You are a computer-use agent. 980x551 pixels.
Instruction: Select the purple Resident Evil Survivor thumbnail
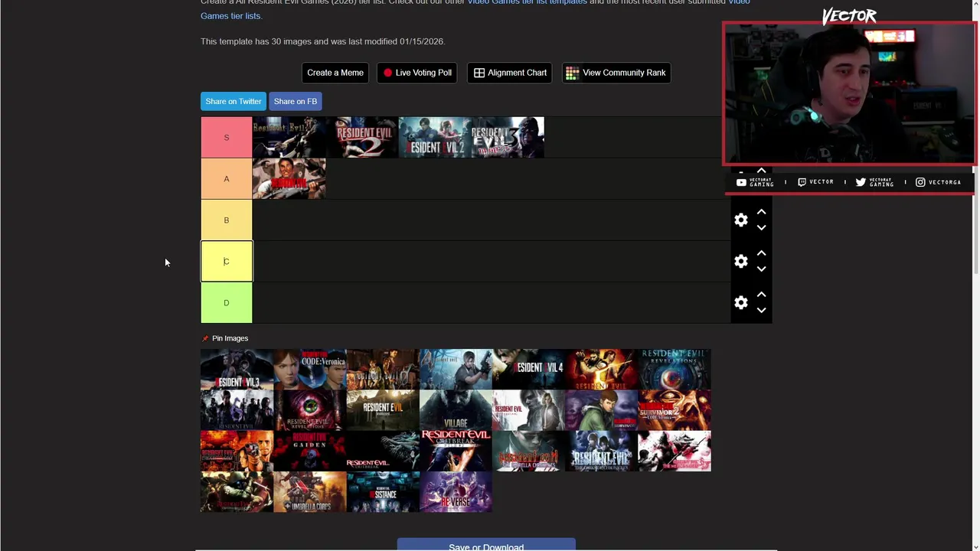tap(602, 410)
